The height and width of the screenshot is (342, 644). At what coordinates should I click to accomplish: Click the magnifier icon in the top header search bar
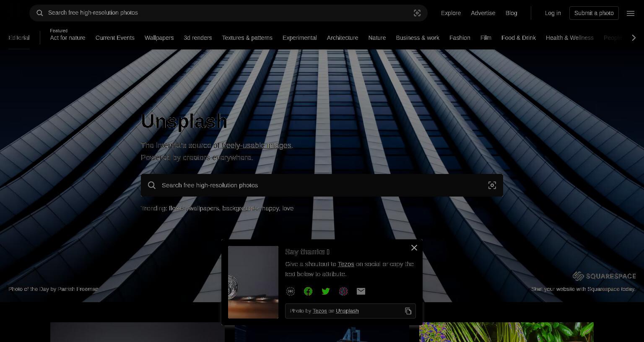click(40, 13)
